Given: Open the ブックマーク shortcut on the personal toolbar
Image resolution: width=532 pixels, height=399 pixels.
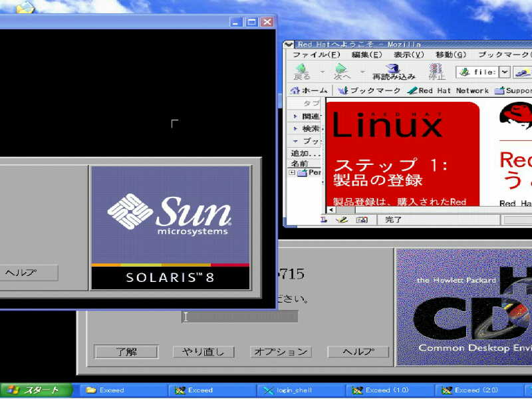Looking at the screenshot, I should 370,90.
